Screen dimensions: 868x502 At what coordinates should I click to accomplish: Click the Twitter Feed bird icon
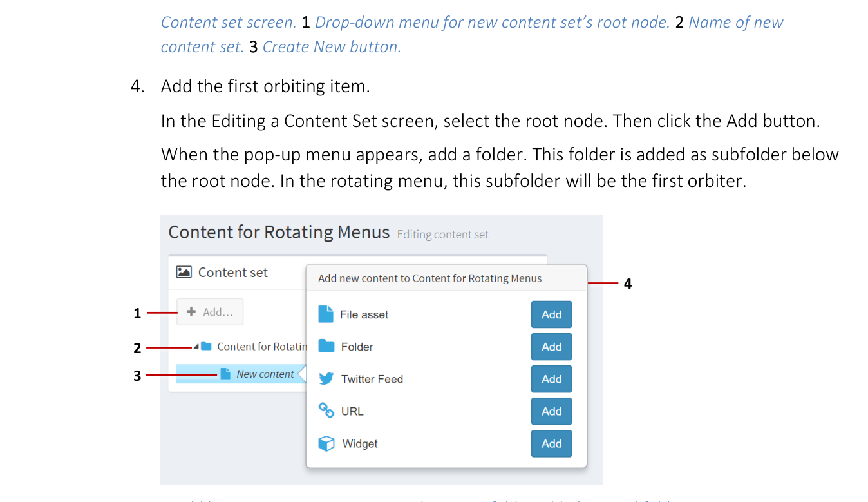coord(326,378)
